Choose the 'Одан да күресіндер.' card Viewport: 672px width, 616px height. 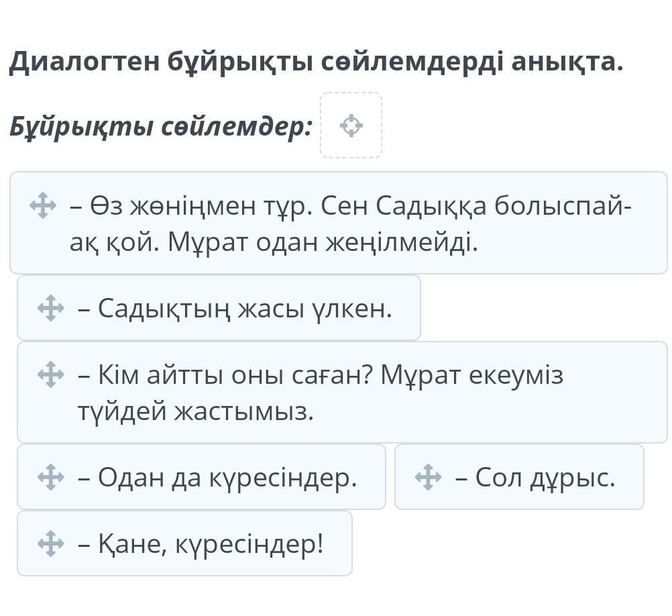pos(201,476)
